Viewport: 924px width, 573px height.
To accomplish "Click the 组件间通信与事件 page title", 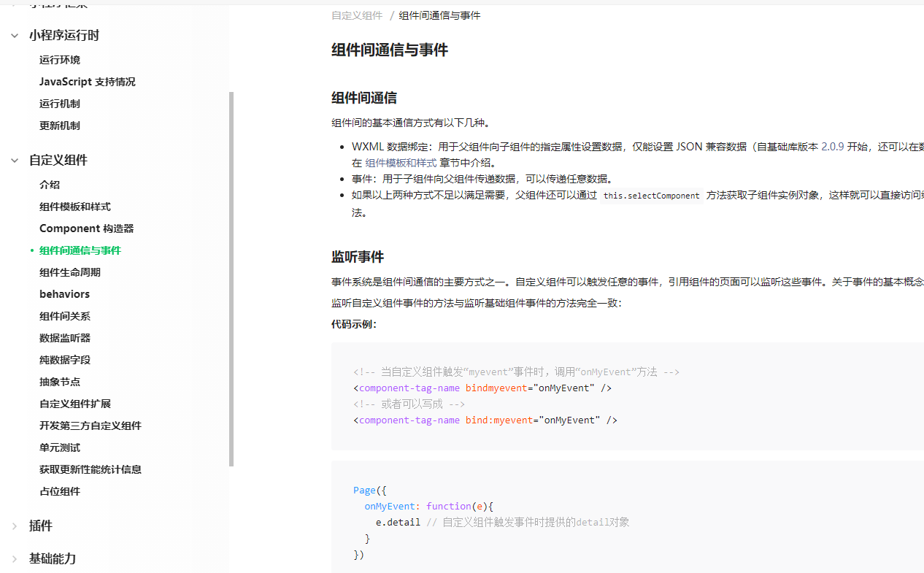I will click(x=390, y=50).
